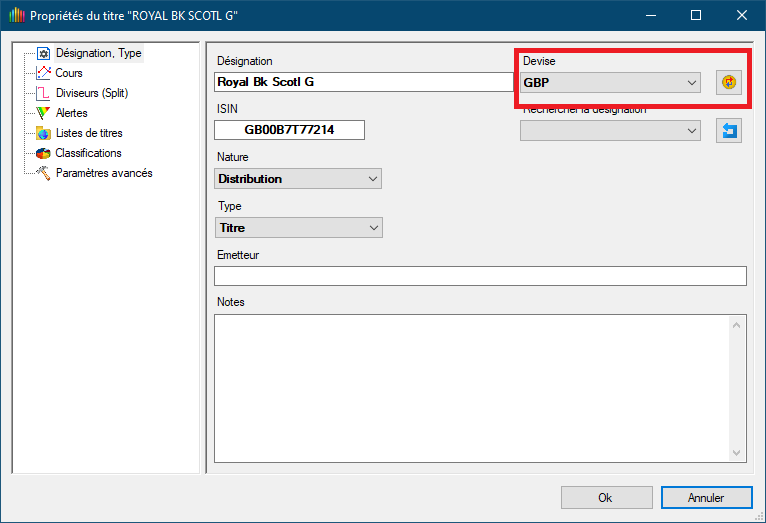Image resolution: width=766 pixels, height=523 pixels.
Task: Click into the Emetteur text field
Action: pyautogui.click(x=480, y=276)
